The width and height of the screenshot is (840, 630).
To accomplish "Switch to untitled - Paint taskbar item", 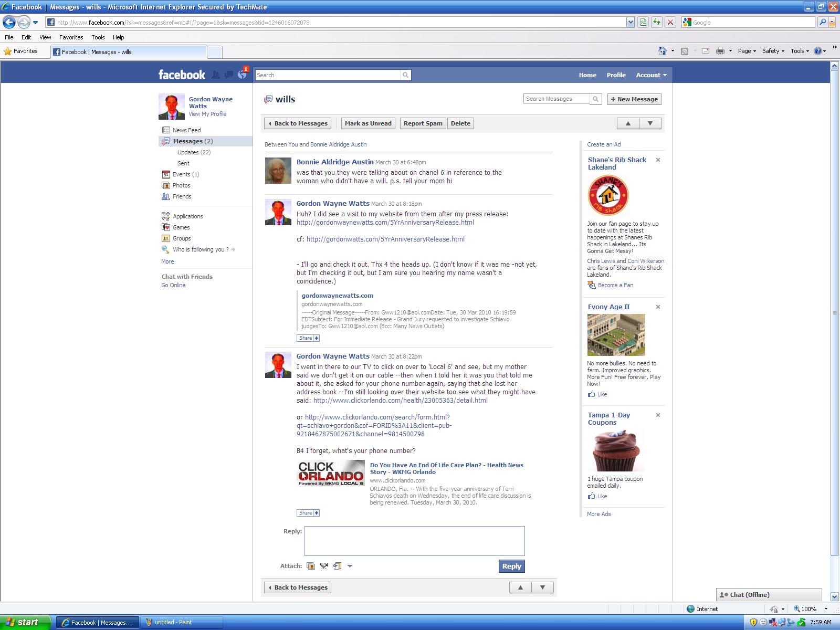I will (x=182, y=622).
